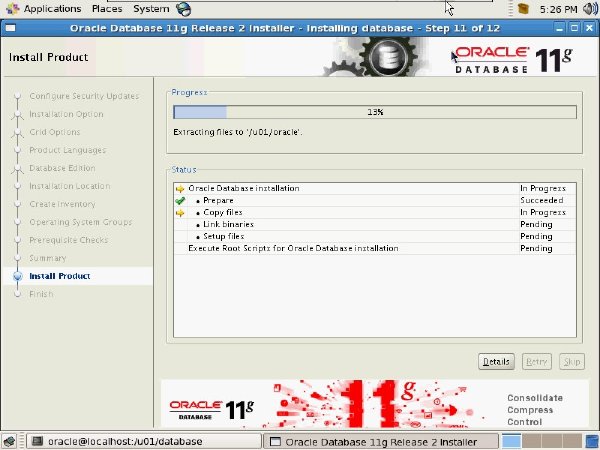Click the 5:26 PM clock
The height and width of the screenshot is (450, 600).
(558, 9)
